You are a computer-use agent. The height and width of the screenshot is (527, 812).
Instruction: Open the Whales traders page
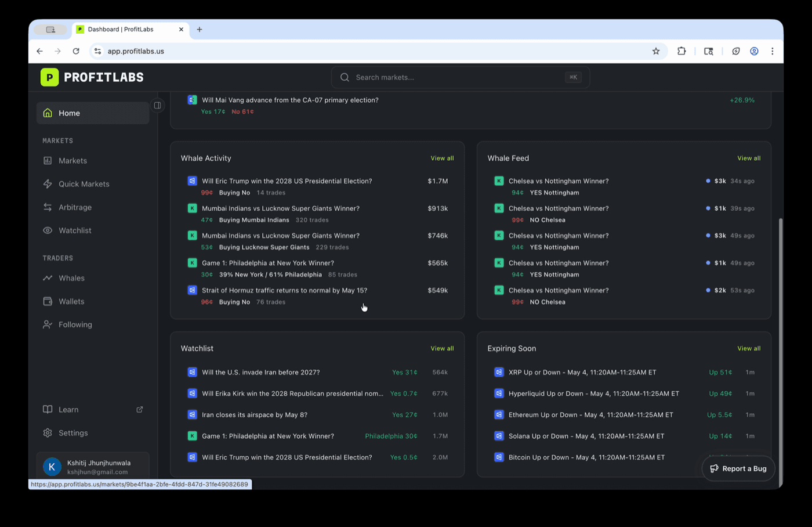93,278
